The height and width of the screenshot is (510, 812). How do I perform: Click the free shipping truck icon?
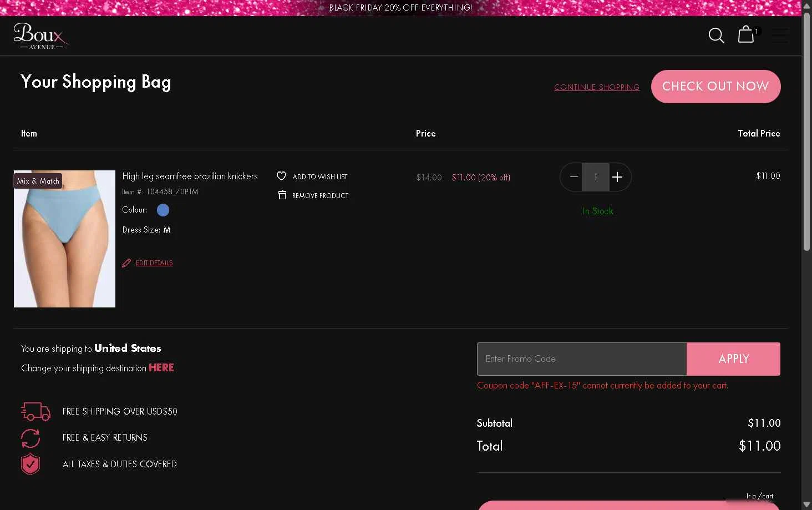tap(35, 411)
